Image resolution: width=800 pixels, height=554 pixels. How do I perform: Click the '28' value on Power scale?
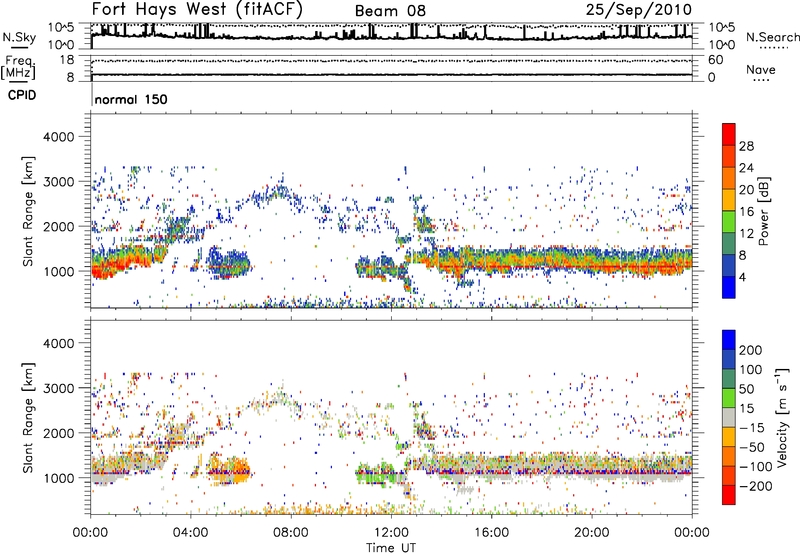coord(746,146)
